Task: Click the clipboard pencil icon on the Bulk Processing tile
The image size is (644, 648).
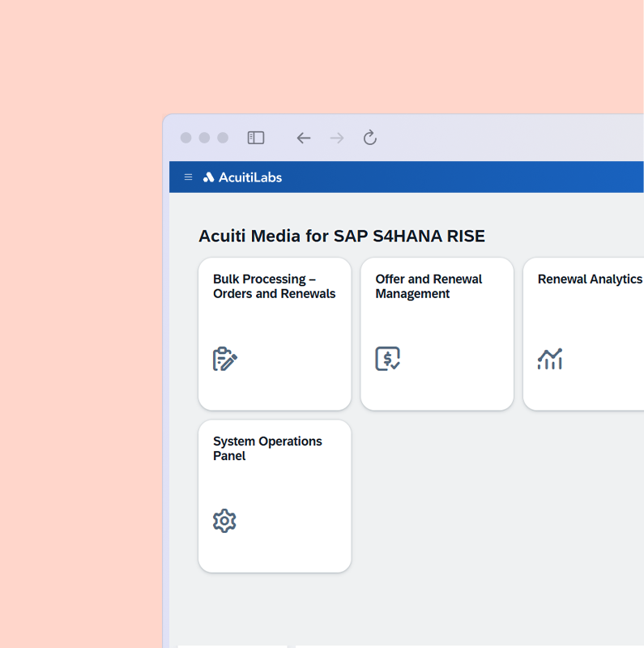Action: point(225,359)
